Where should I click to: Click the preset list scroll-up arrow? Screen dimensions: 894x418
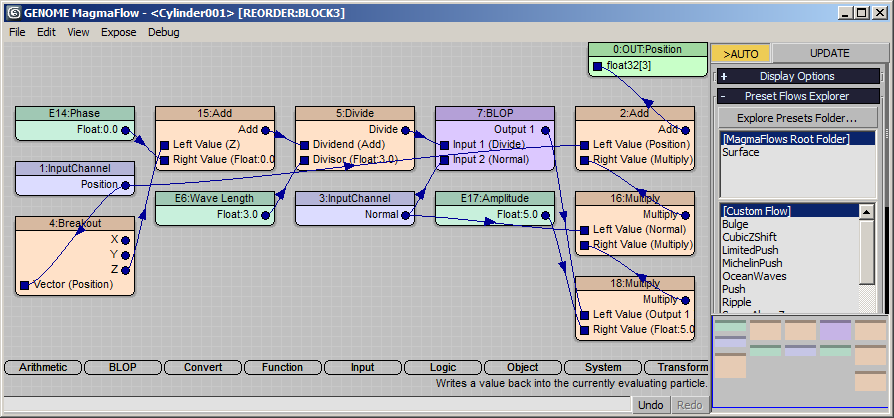867,212
